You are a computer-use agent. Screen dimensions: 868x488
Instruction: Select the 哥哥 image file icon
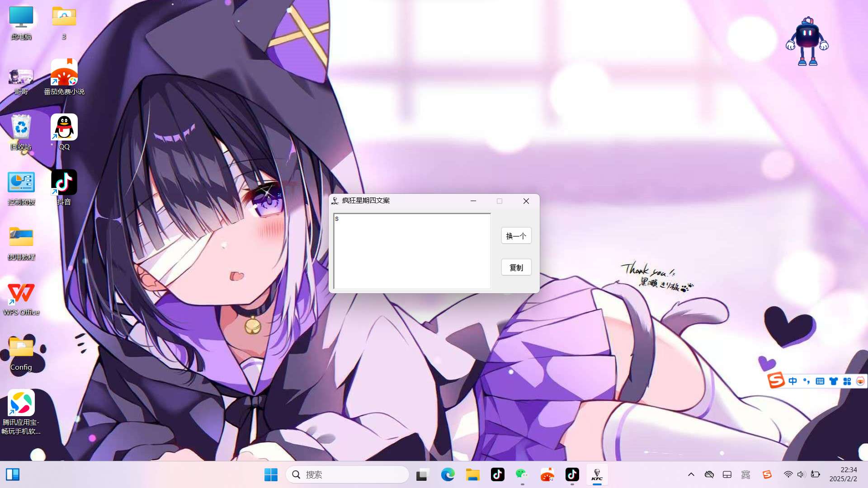(21, 81)
